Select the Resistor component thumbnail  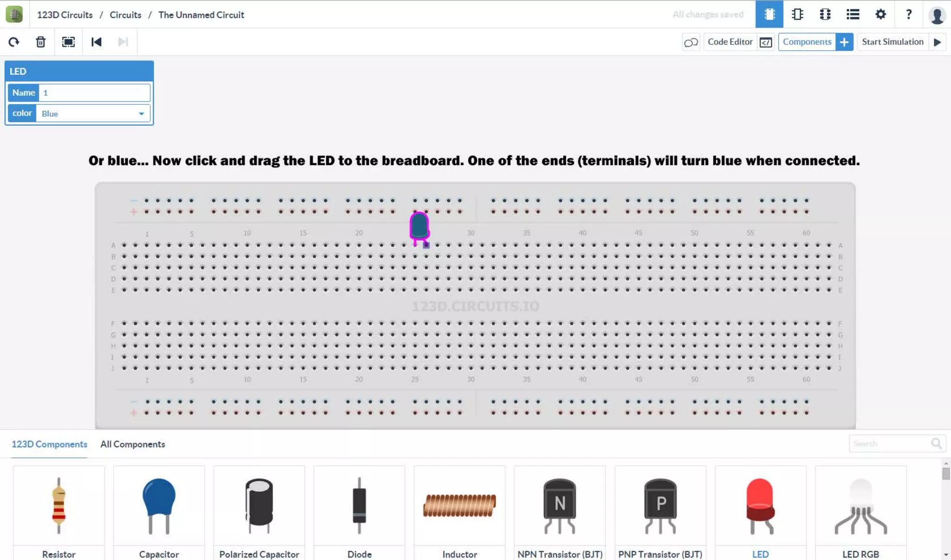[59, 506]
